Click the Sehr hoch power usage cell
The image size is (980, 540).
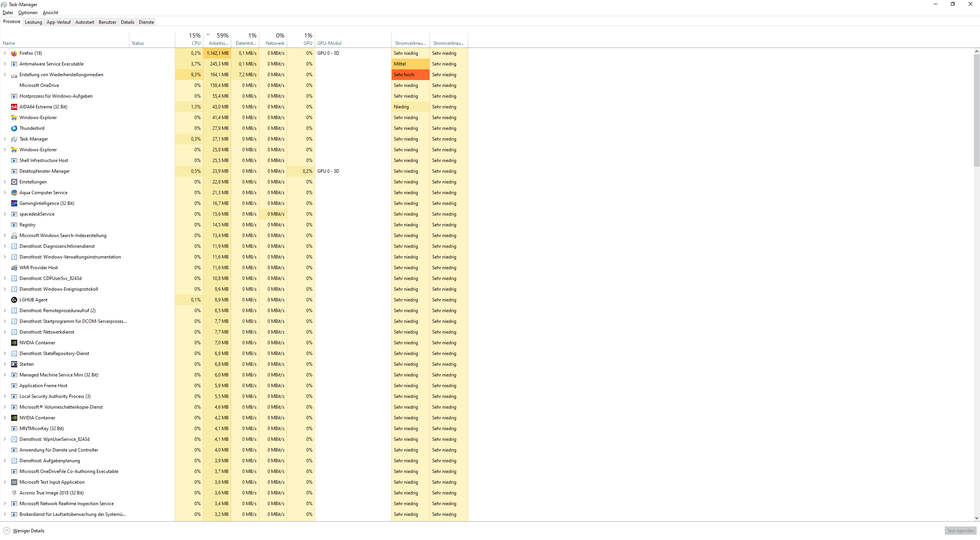[410, 75]
